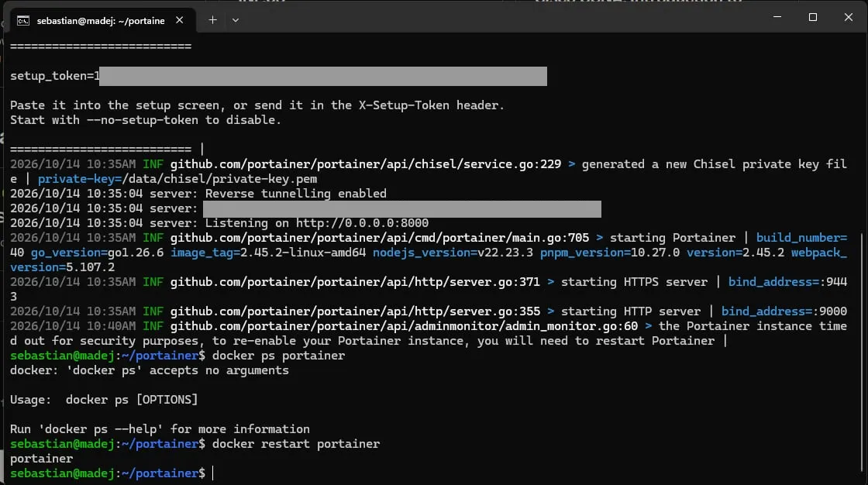Close the sebastian@madej portaine tab
The width and height of the screenshot is (868, 485).
click(x=179, y=20)
